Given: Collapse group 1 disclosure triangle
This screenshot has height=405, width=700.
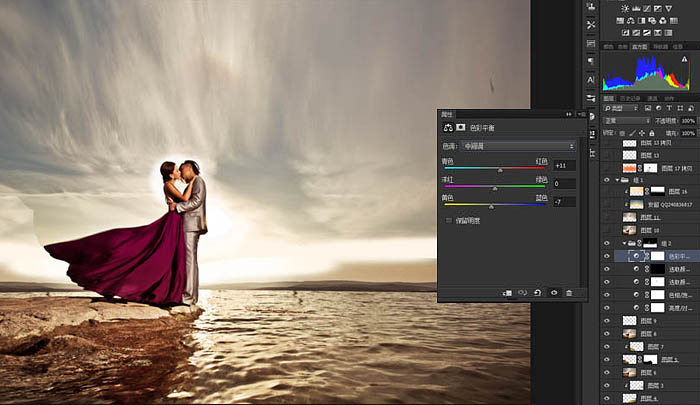Looking at the screenshot, I should [617, 180].
